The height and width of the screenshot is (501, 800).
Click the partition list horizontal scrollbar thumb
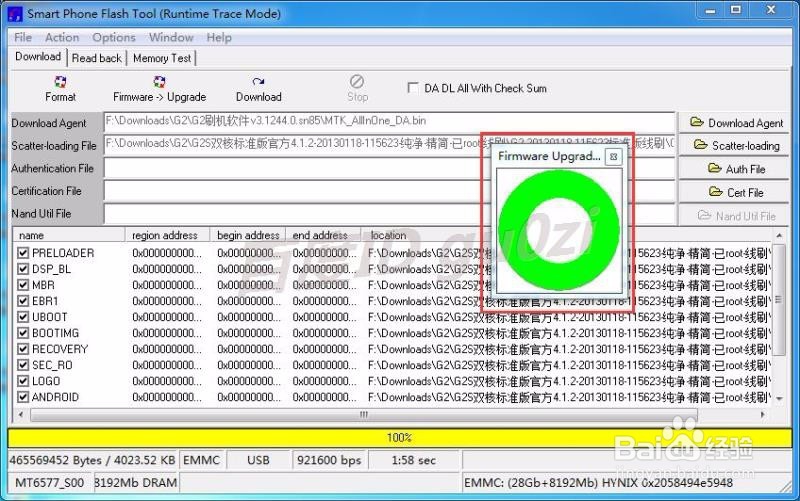[364, 415]
